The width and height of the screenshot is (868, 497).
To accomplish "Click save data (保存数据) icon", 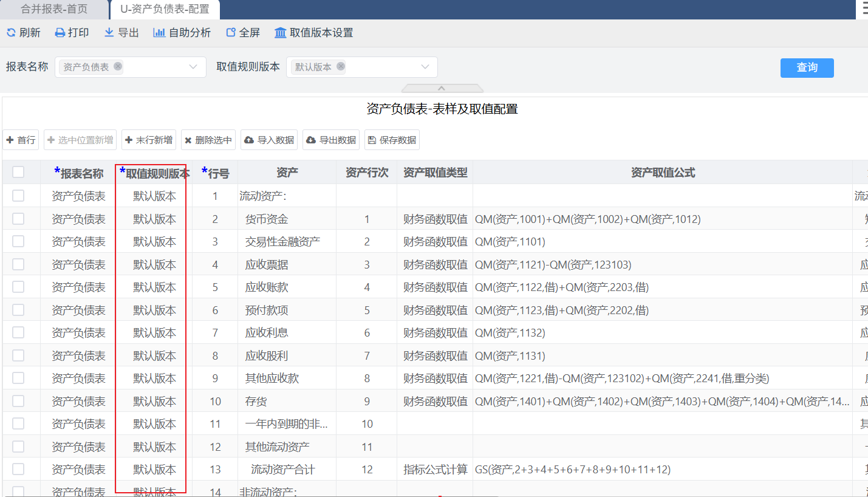I will [372, 140].
